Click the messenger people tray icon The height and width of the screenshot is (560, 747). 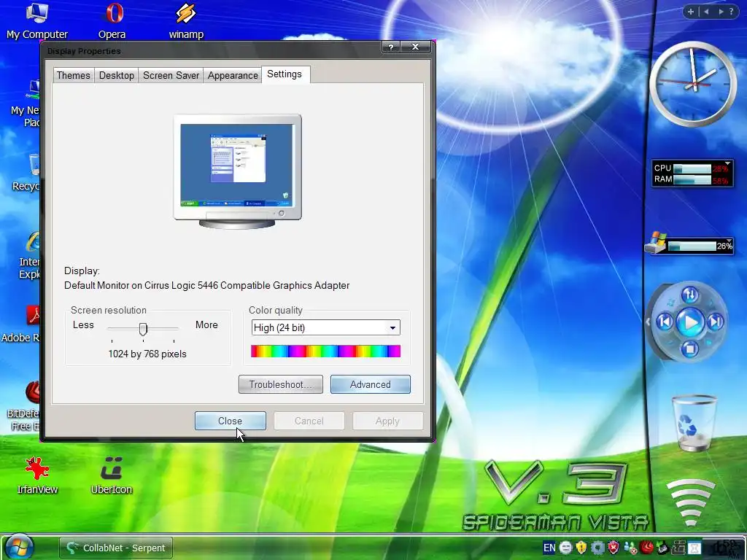[630, 548]
